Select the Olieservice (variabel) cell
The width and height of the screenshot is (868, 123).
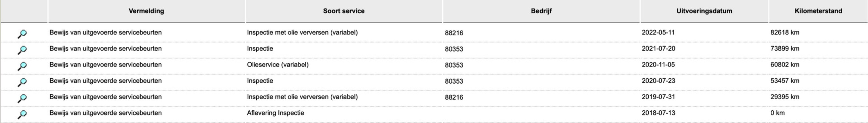(x=278, y=64)
